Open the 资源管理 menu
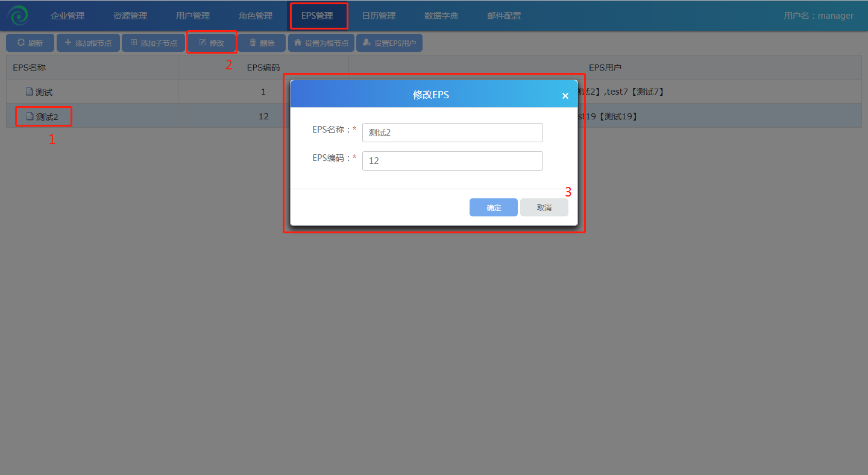868x475 pixels. [x=130, y=16]
